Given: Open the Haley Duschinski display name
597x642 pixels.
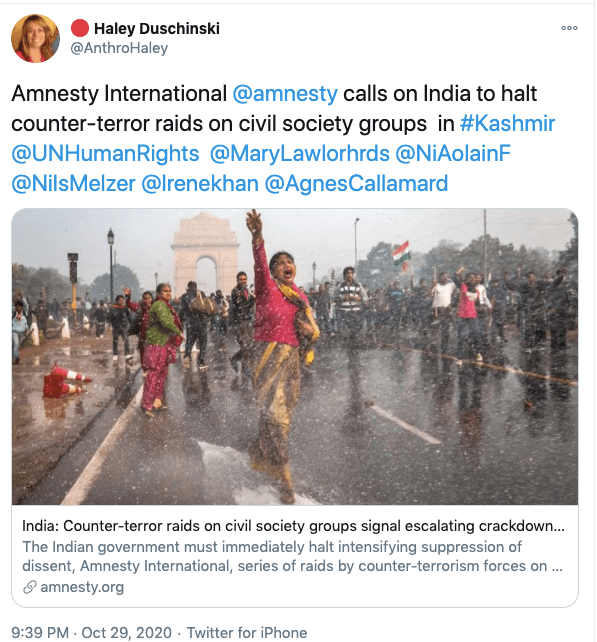Looking at the screenshot, I should point(157,29).
